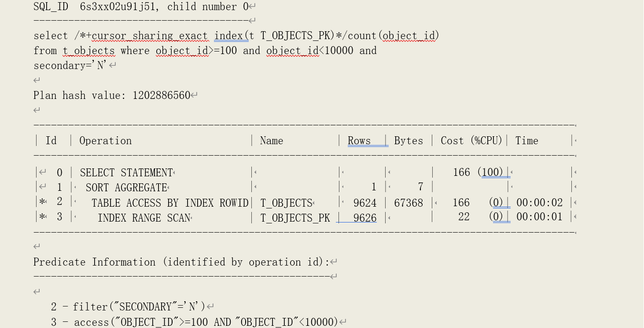Image resolution: width=644 pixels, height=328 pixels.
Task: Click the cursor_sharing_exact hint word
Action: [x=149, y=36]
